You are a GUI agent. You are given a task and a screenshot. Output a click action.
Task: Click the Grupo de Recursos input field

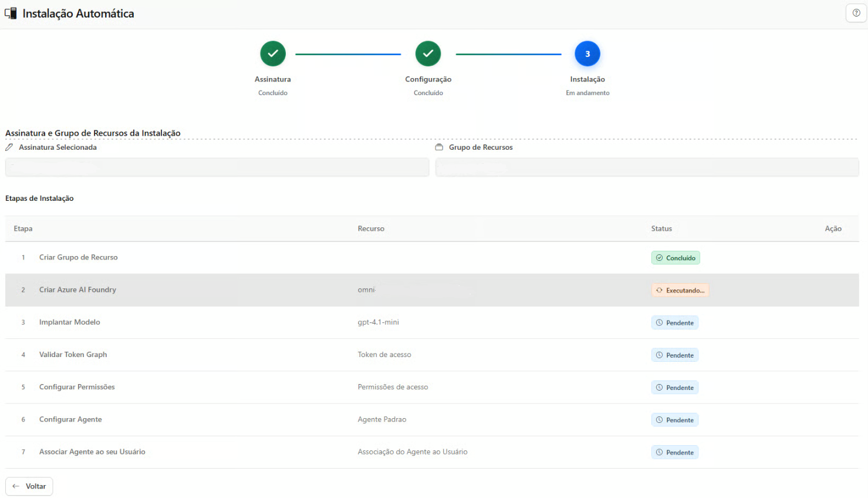tap(647, 167)
